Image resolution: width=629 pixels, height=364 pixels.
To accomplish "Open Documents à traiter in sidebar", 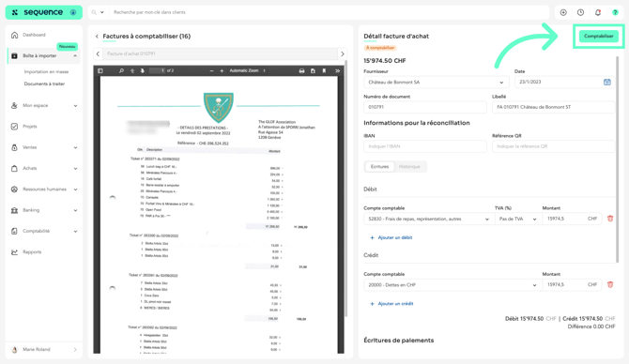I will [44, 83].
